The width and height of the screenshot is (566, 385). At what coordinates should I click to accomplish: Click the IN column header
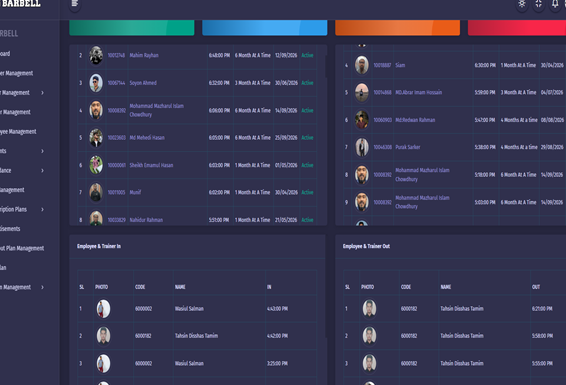pyautogui.click(x=269, y=287)
